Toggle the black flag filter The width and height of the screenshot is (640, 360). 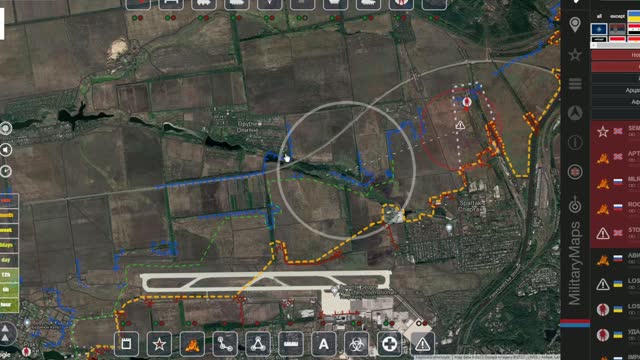point(599,39)
